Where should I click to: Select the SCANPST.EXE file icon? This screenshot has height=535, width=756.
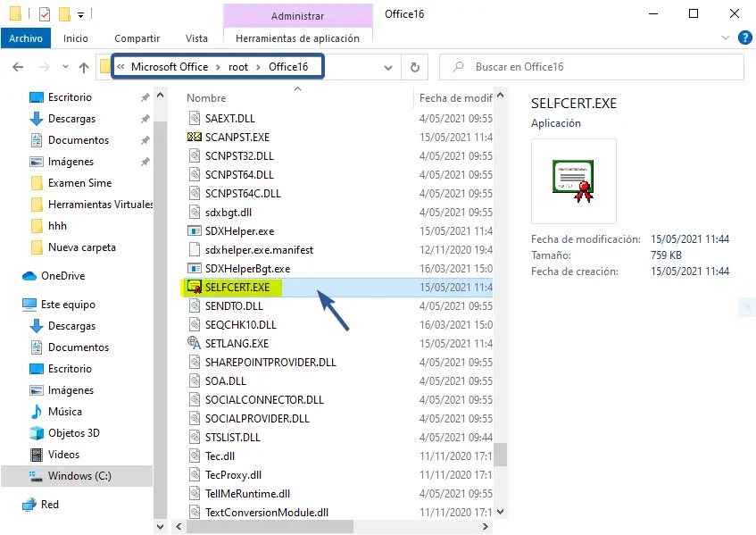click(x=195, y=137)
